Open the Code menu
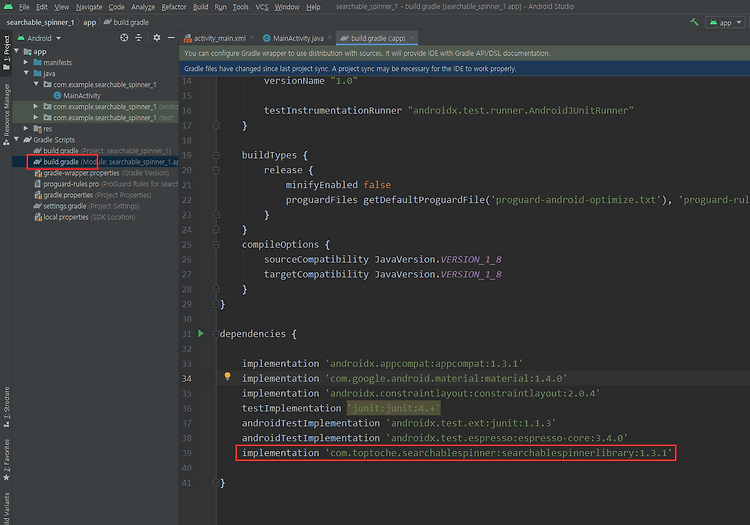The width and height of the screenshot is (750, 525). coord(116,7)
